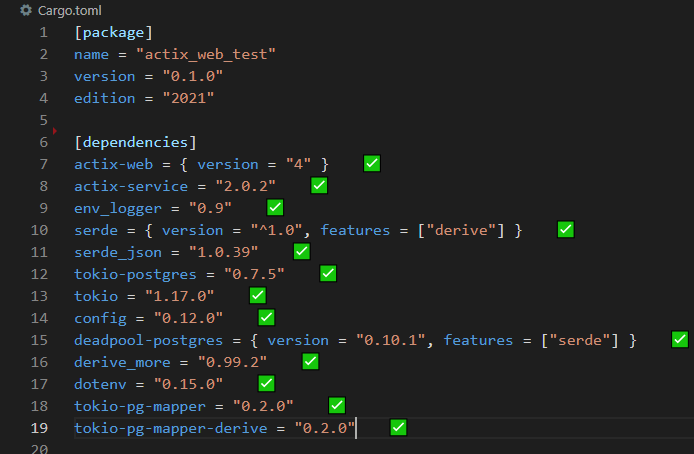The width and height of the screenshot is (694, 454).
Task: Click green checkmark beside serde_json line
Action: click(x=302, y=251)
